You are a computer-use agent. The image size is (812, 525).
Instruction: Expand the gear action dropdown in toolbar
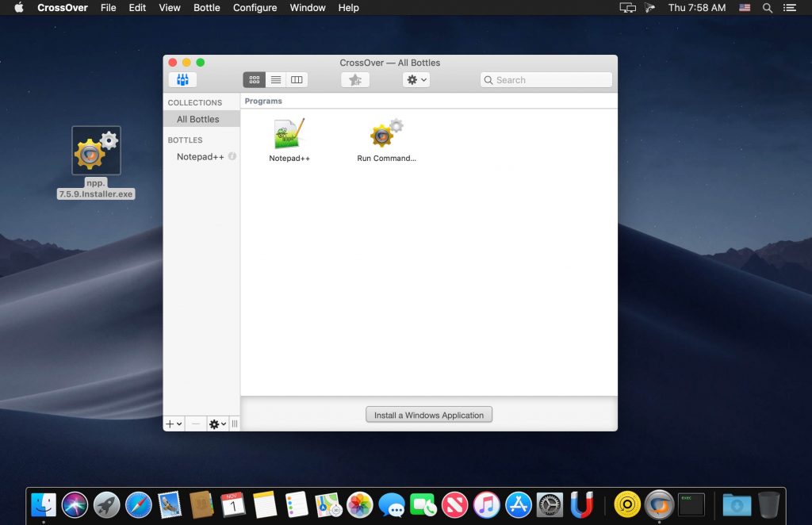pyautogui.click(x=416, y=79)
